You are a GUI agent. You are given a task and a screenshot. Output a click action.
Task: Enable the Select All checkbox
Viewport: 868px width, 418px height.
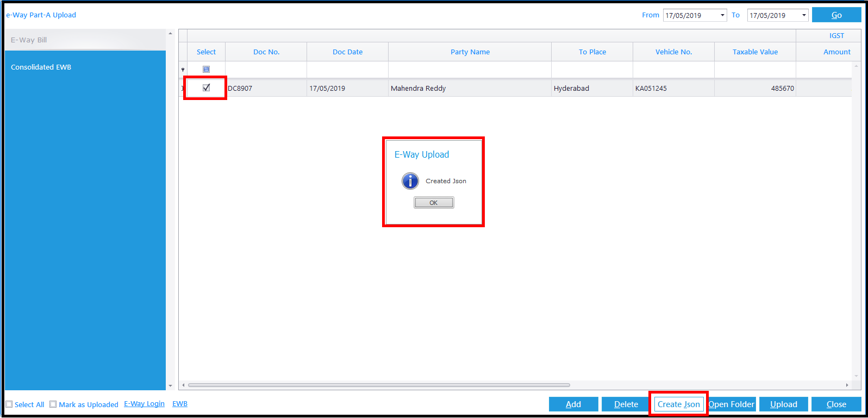[9, 404]
